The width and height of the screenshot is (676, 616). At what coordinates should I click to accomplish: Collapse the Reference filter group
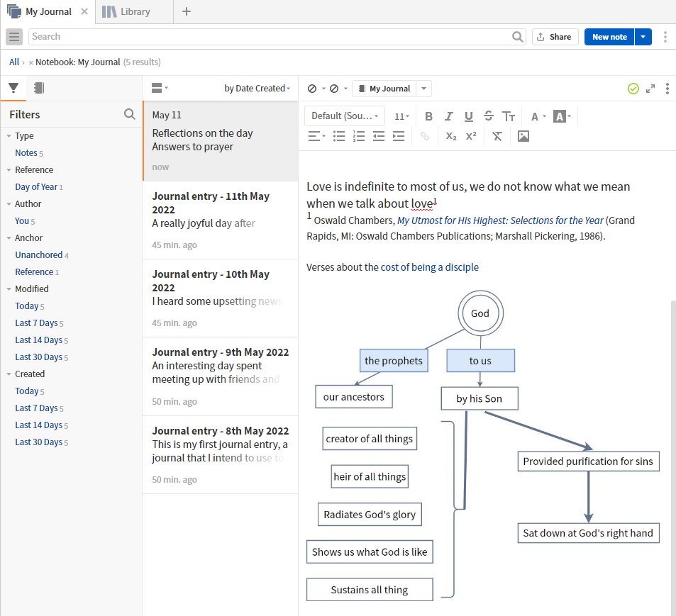9,170
